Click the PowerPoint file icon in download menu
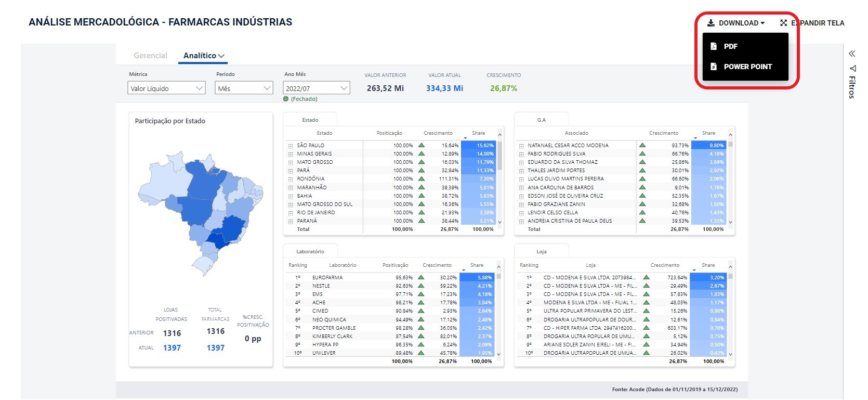This screenshot has width=868, height=400. coord(714,67)
